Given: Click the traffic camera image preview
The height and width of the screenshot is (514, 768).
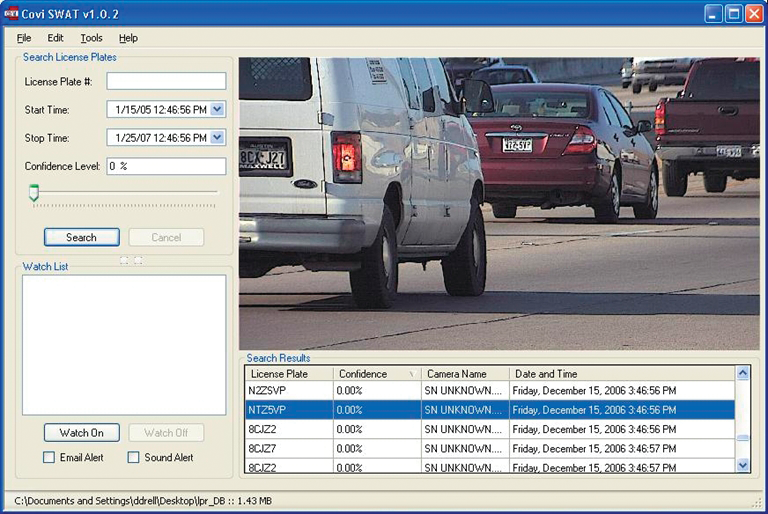Looking at the screenshot, I should (499, 203).
